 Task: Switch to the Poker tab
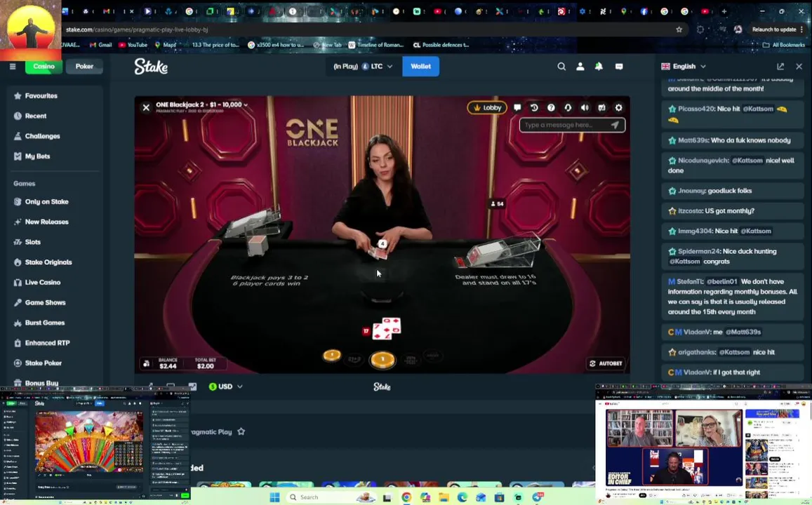[x=84, y=66]
